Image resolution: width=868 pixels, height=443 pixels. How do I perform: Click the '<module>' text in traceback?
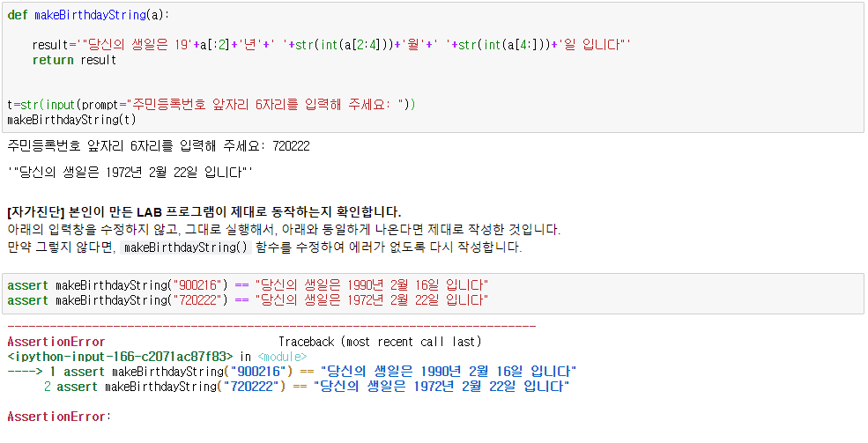click(282, 357)
